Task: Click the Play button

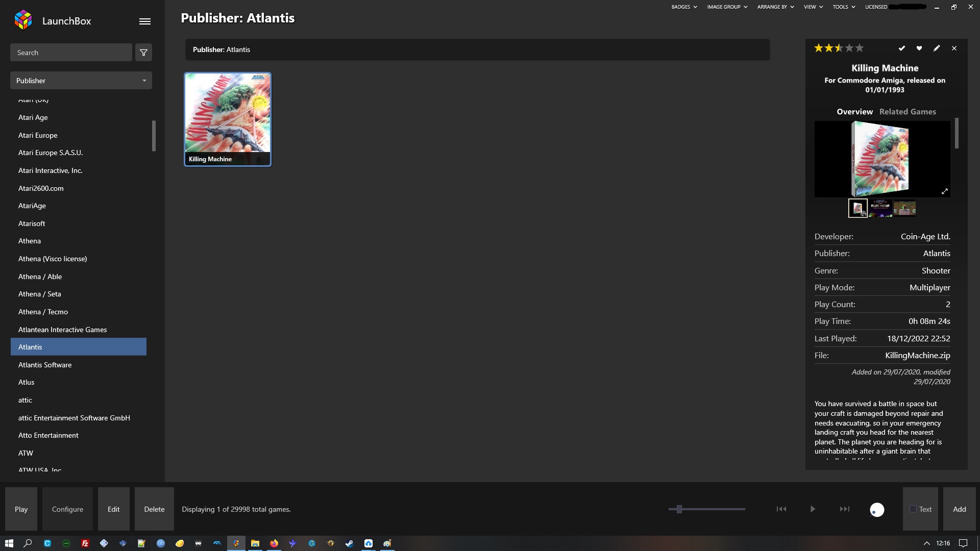Action: [21, 509]
